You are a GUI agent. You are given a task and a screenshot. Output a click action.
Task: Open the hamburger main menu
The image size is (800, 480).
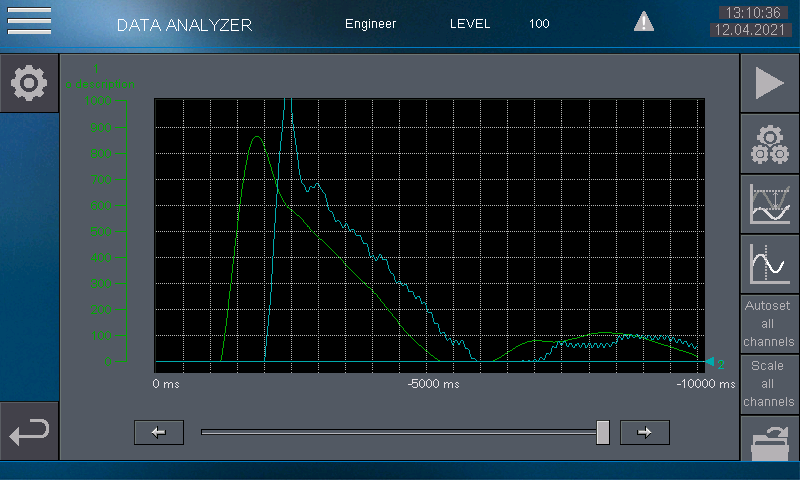tap(28, 21)
